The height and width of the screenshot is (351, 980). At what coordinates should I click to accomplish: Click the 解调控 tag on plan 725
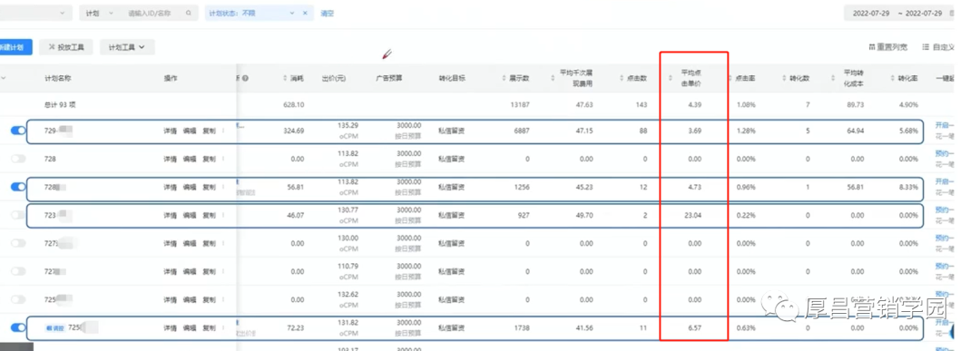point(55,327)
